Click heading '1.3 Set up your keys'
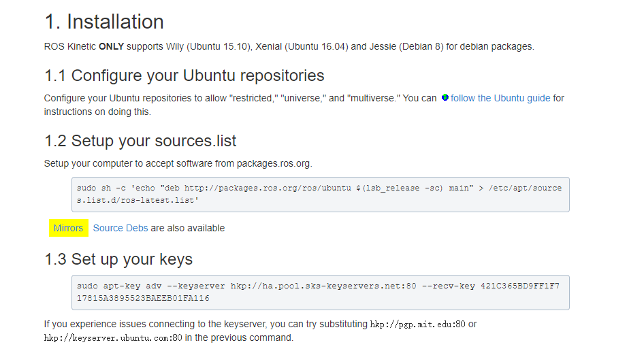Image resolution: width=644 pixels, height=349 pixels. click(x=118, y=259)
